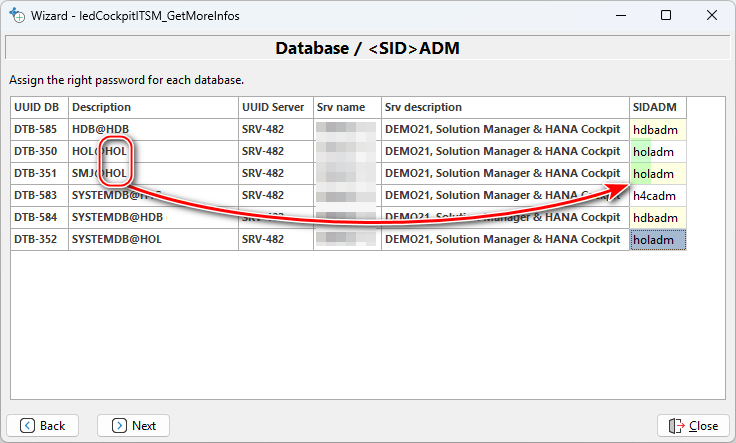Click the Next arrow icon
The width and height of the screenshot is (736, 443).
119,425
